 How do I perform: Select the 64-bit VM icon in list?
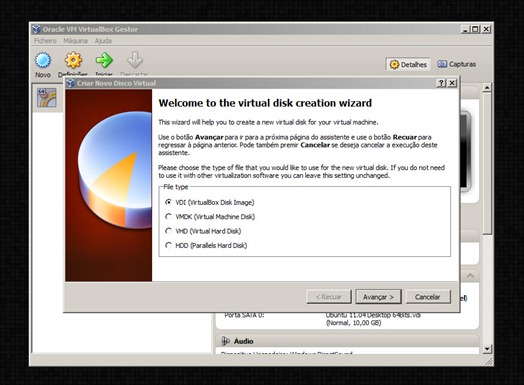coord(46,98)
